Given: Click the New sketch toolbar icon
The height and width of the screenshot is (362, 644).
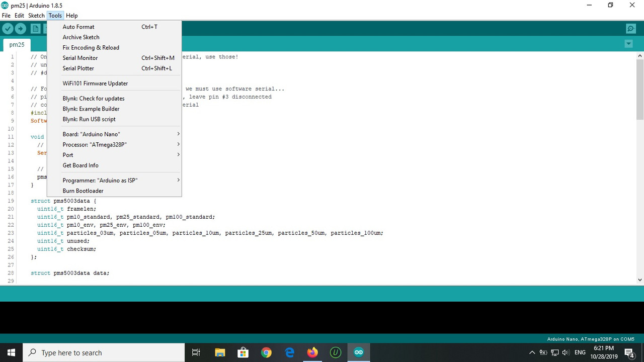Looking at the screenshot, I should pos(35,29).
